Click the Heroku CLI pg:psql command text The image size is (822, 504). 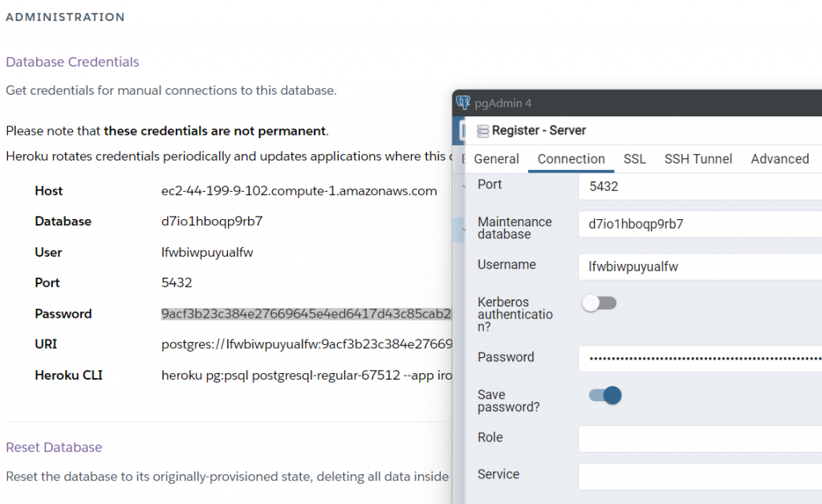tap(306, 375)
